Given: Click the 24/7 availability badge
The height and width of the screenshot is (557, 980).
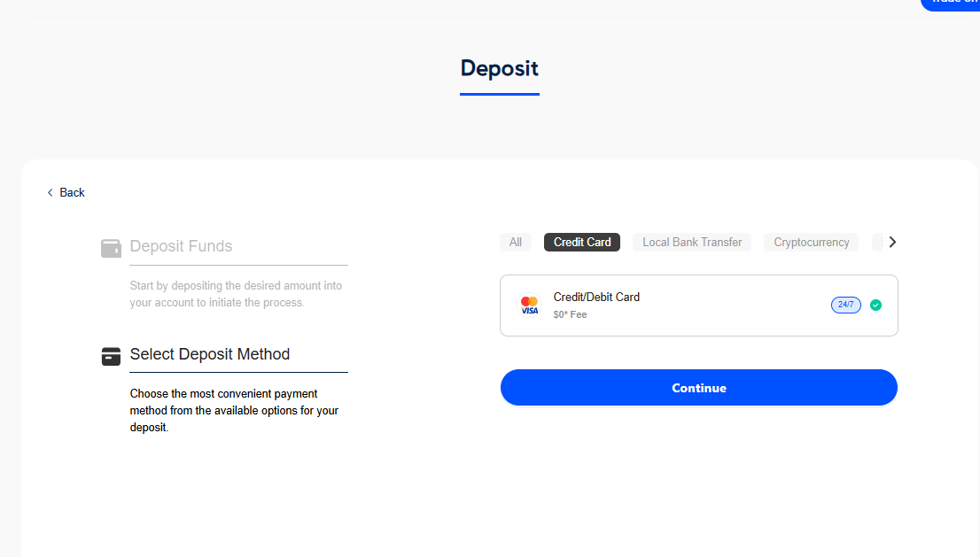Looking at the screenshot, I should [x=845, y=306].
